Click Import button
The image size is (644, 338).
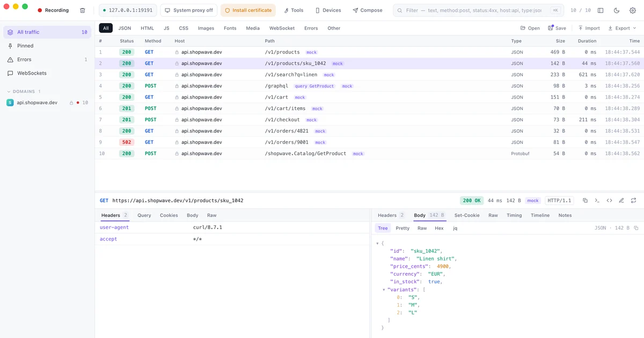point(589,28)
